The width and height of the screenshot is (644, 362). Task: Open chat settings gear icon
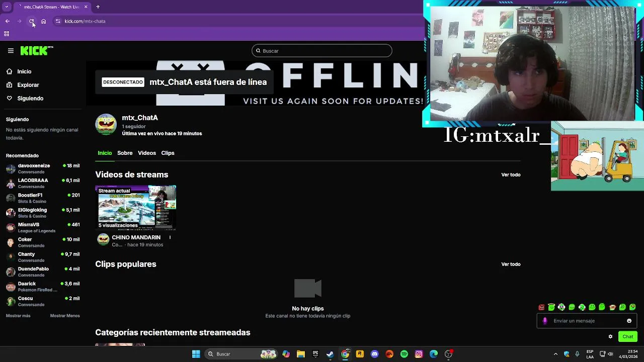click(610, 337)
